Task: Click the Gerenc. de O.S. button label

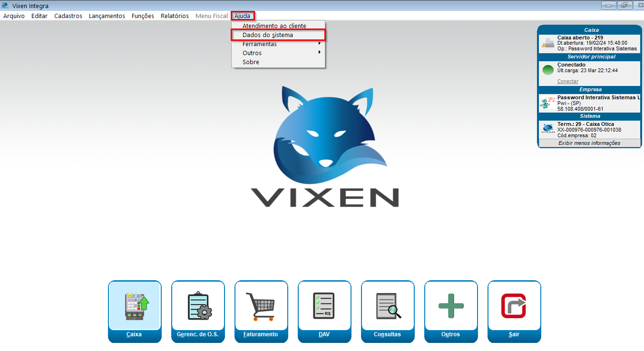Action: (x=197, y=334)
